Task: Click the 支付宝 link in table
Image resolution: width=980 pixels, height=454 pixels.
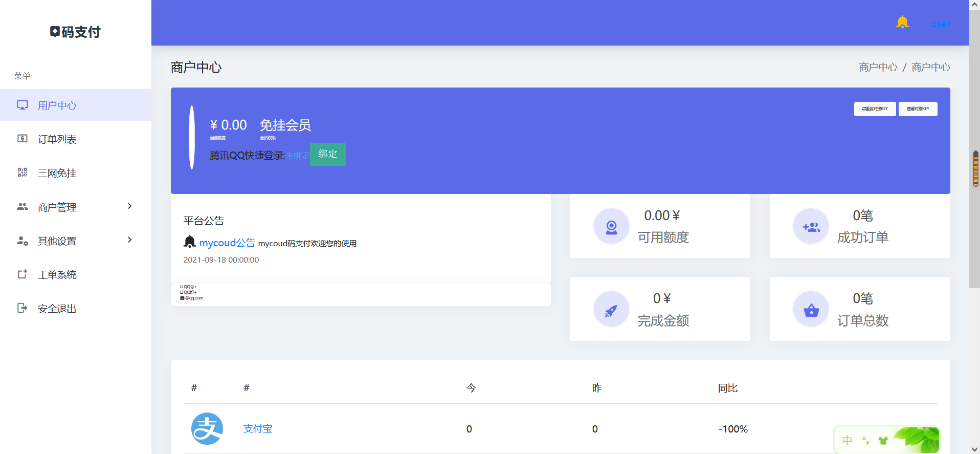Action: (258, 429)
